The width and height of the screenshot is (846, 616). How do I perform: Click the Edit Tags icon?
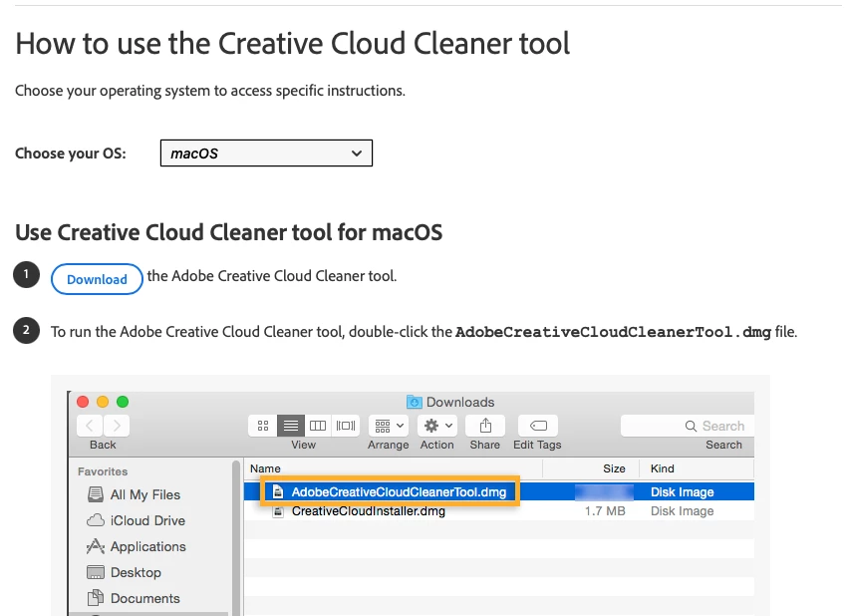(538, 426)
